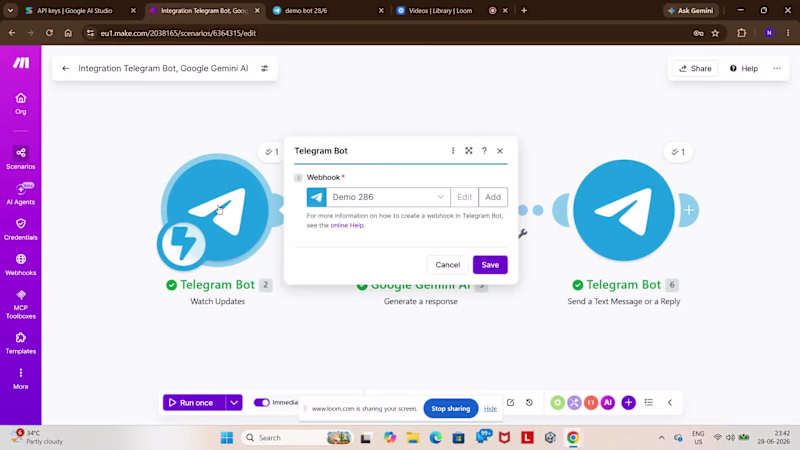Toggle the Webhook field map switch

[x=298, y=178]
